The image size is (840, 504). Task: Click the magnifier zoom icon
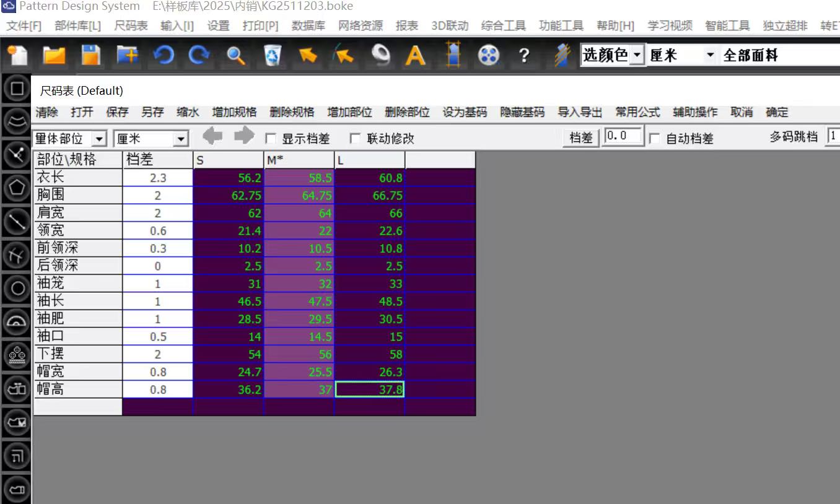(x=235, y=56)
